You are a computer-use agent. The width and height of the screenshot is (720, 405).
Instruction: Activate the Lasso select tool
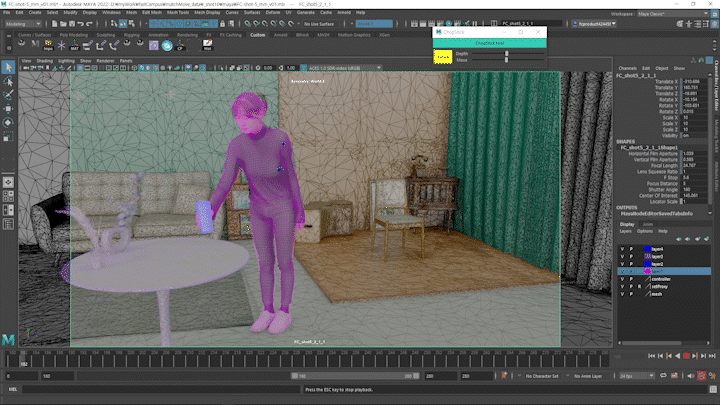tap(8, 82)
